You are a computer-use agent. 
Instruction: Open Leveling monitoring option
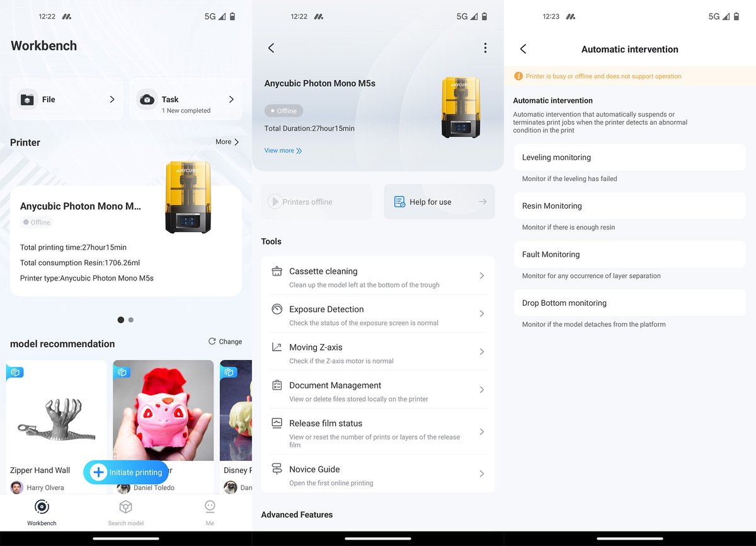630,158
